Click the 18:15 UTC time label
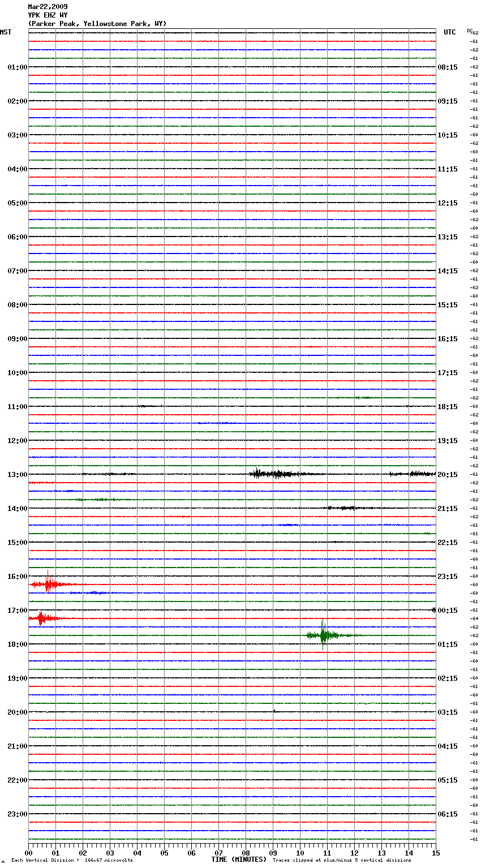The height and width of the screenshot is (868, 481). (x=448, y=407)
